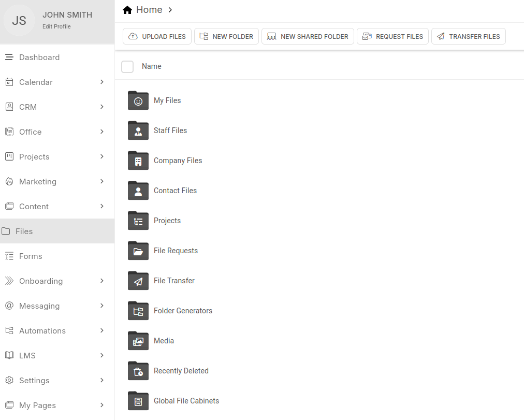This screenshot has width=524, height=420.
Task: Expand the Marketing menu chevron
Action: pyautogui.click(x=102, y=181)
